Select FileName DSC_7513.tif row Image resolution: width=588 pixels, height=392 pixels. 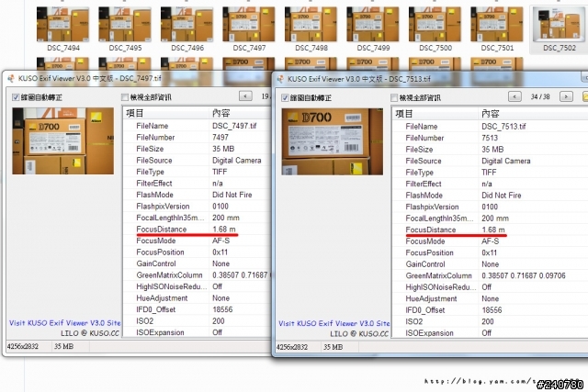click(490, 127)
